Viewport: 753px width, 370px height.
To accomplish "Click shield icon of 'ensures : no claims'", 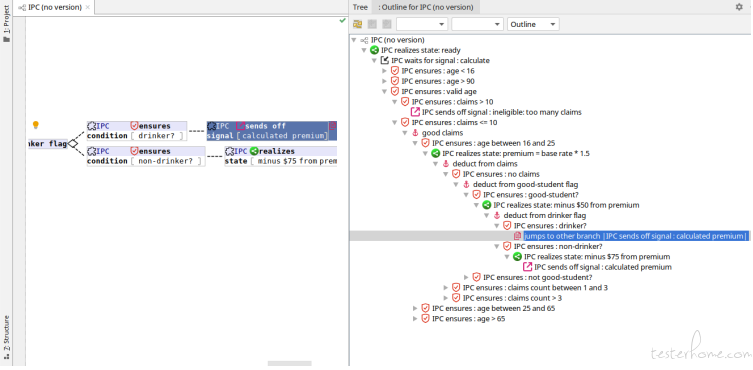I will coord(456,174).
